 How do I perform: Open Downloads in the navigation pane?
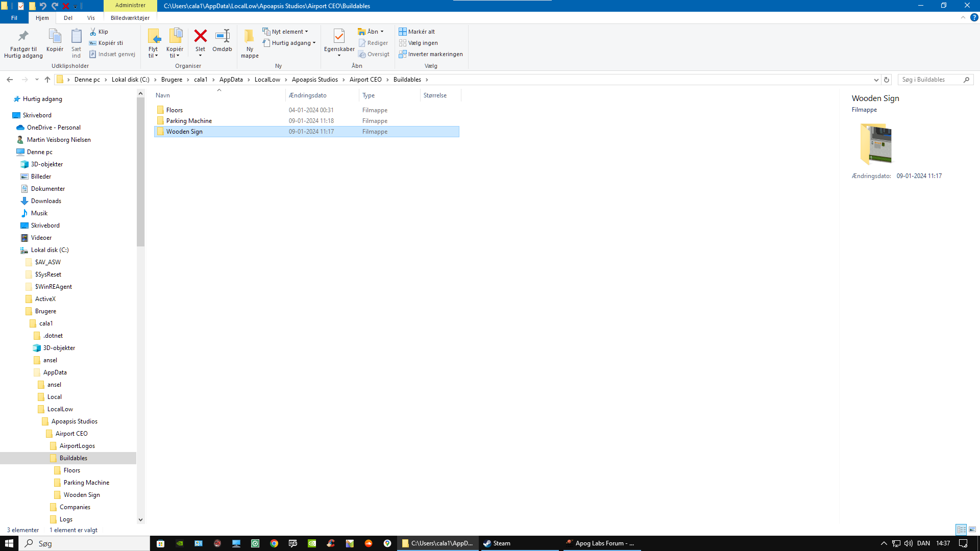pyautogui.click(x=46, y=201)
